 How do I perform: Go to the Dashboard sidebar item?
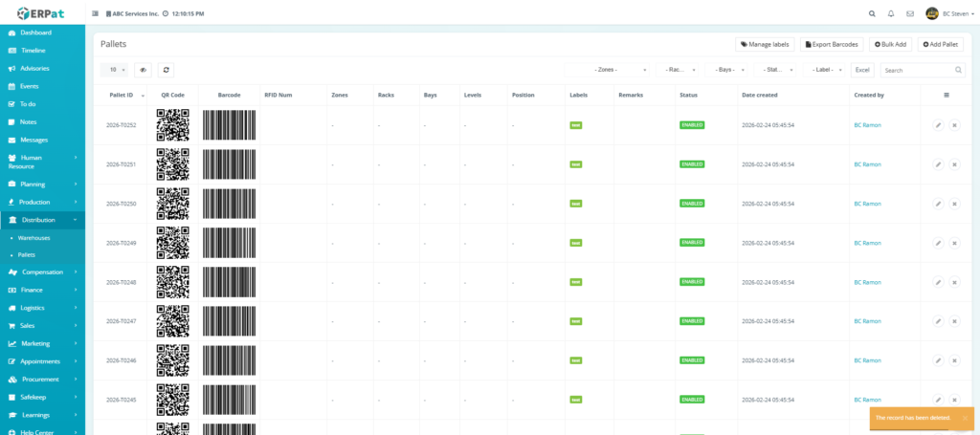tap(36, 33)
